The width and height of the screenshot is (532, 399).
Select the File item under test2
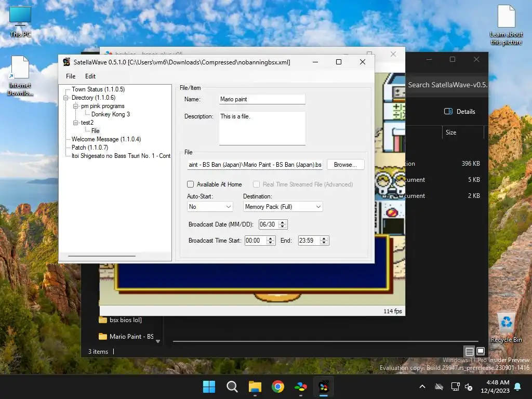(96, 131)
